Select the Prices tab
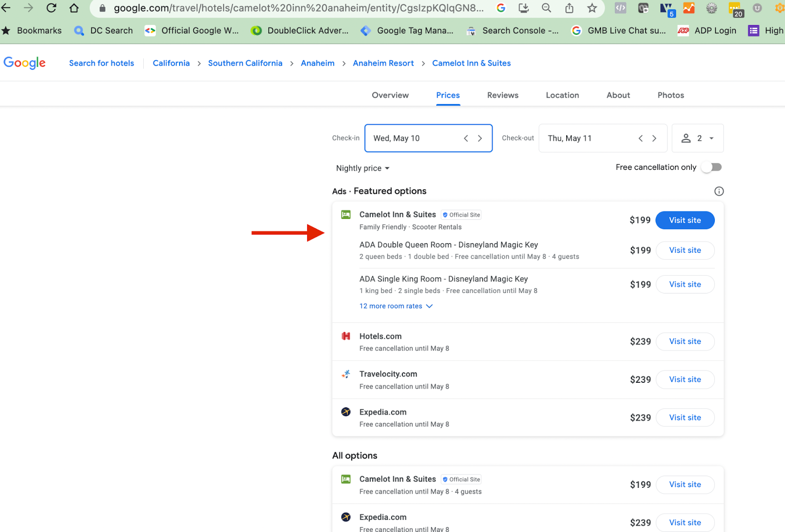This screenshot has width=785, height=532. click(x=448, y=95)
